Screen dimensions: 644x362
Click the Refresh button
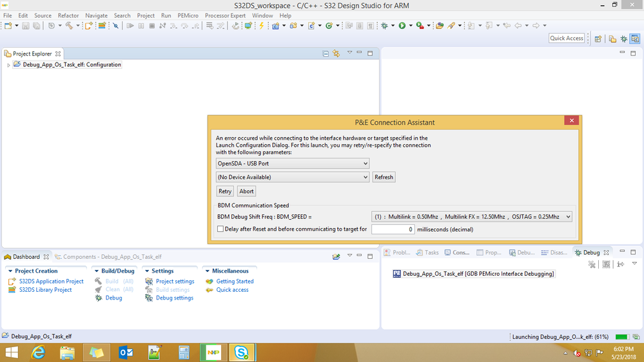coord(384,177)
